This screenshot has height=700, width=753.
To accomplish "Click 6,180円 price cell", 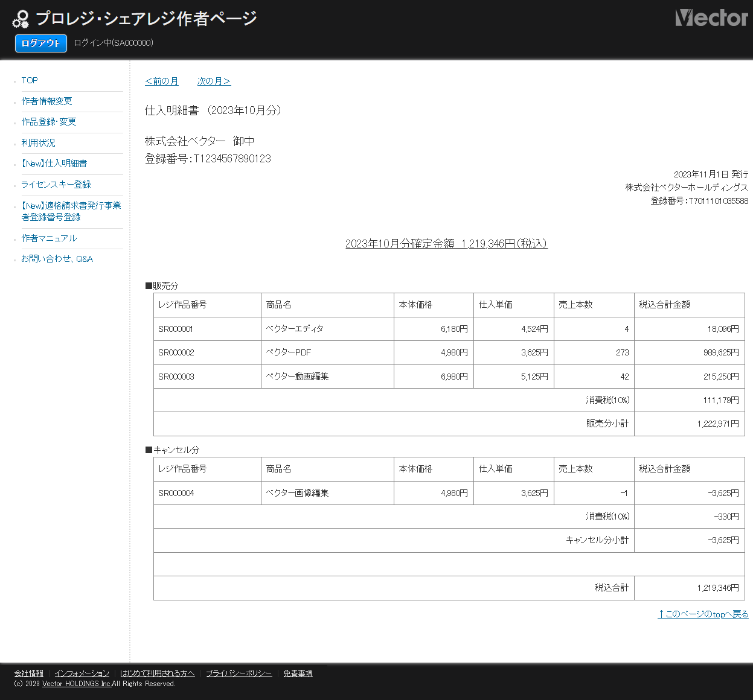I will pyautogui.click(x=434, y=329).
